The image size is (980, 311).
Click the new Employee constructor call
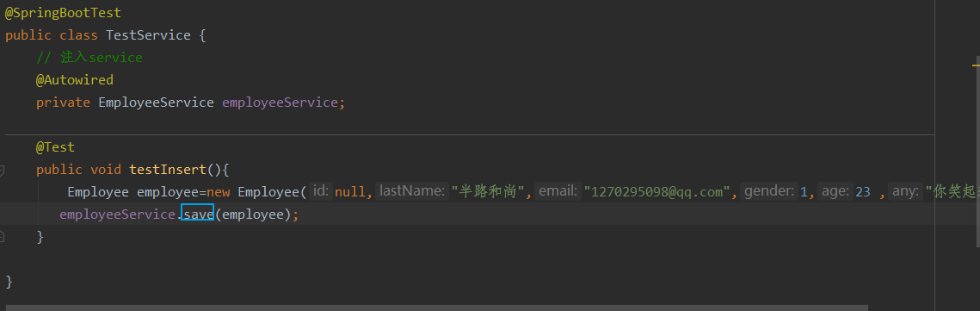click(257, 192)
